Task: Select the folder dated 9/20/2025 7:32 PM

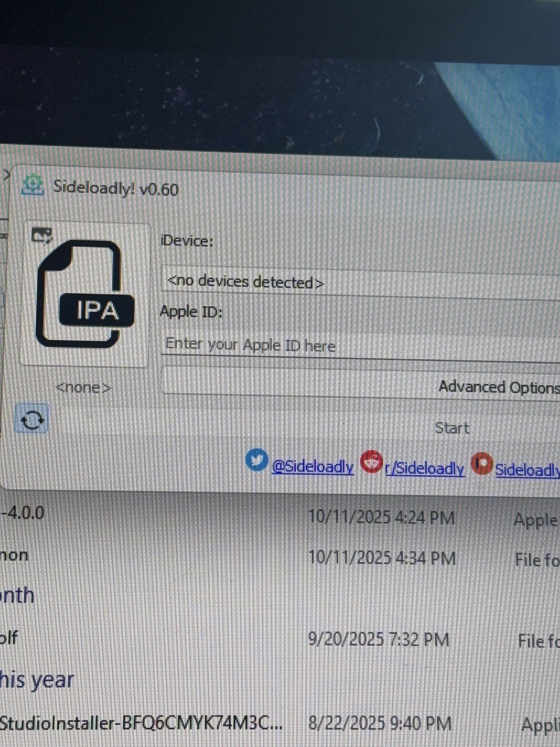Action: tap(9, 638)
